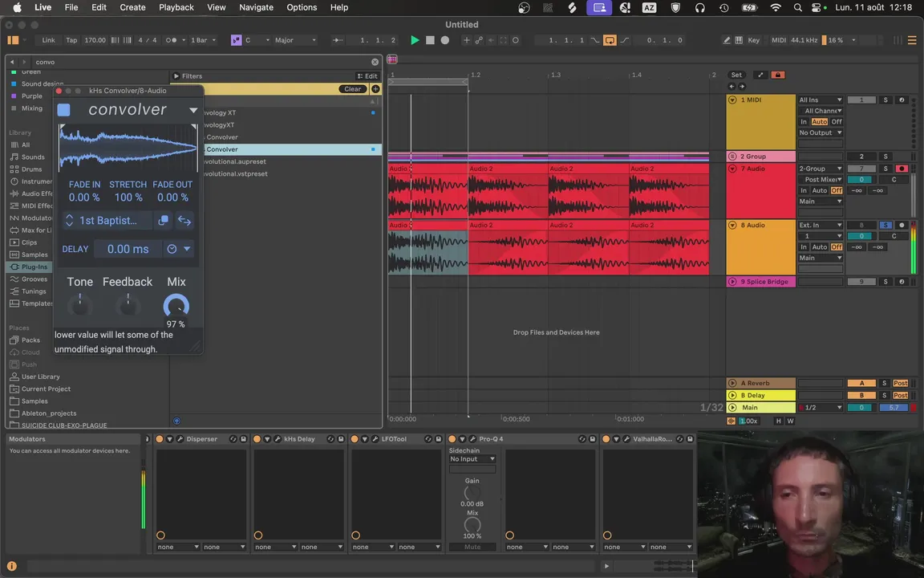
Task: Clear the browser search with X icon
Action: click(x=375, y=62)
